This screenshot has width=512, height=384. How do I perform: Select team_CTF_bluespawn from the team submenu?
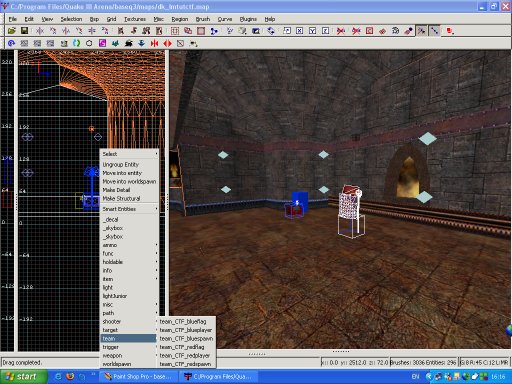point(187,339)
